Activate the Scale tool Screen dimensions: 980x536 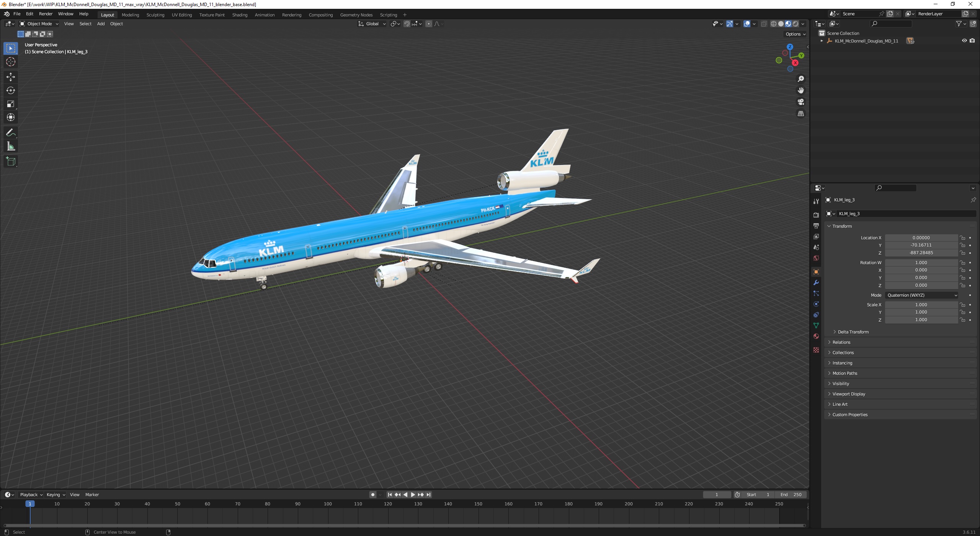pyautogui.click(x=11, y=104)
